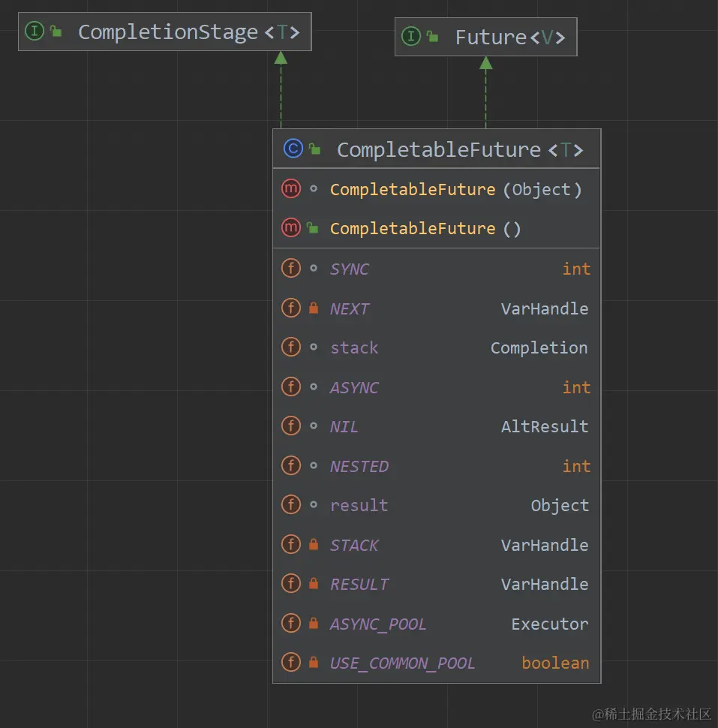Image resolution: width=718 pixels, height=728 pixels.
Task: Click the Object type of result field
Action: click(560, 506)
